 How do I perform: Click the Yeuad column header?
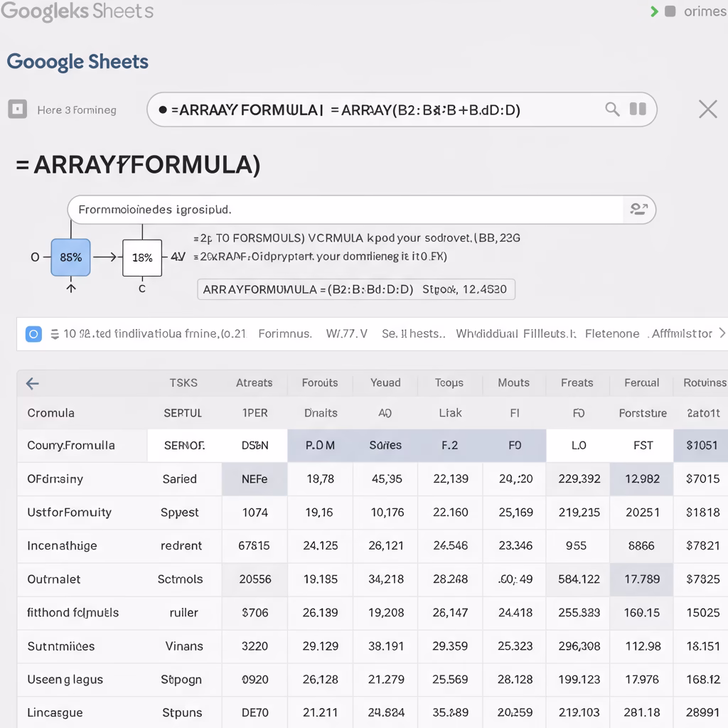point(385,383)
